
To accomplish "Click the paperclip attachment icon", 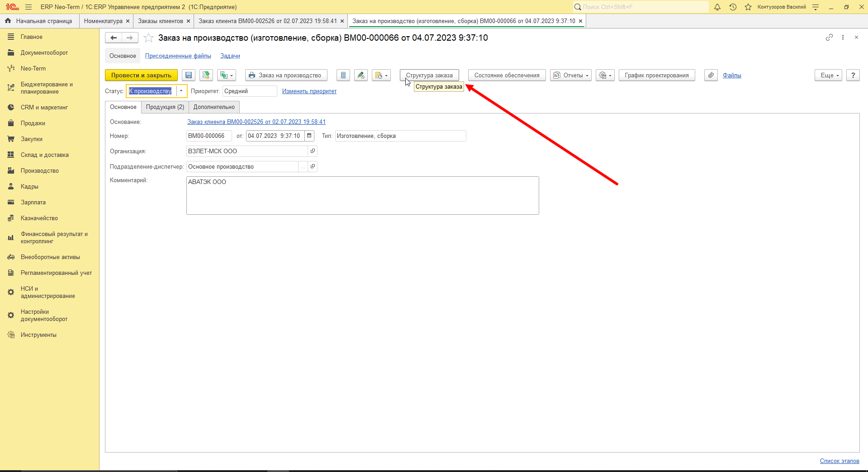I will coord(711,76).
